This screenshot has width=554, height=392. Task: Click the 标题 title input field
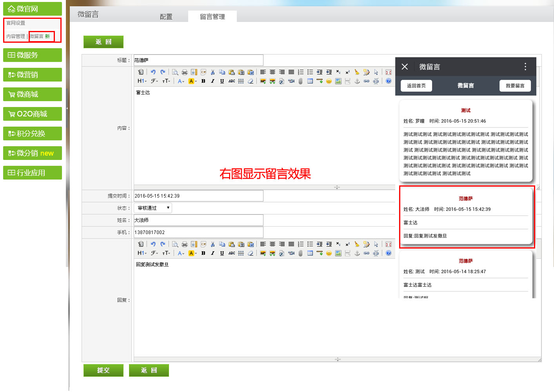[x=198, y=60]
